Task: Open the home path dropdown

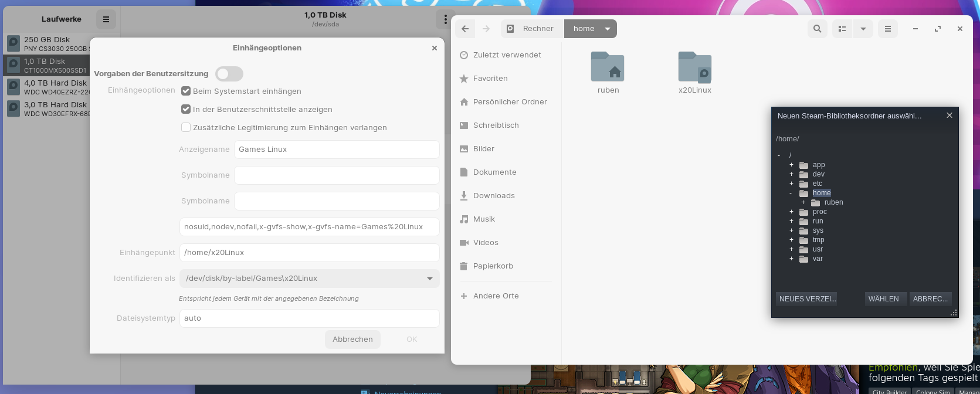Action: click(x=608, y=29)
